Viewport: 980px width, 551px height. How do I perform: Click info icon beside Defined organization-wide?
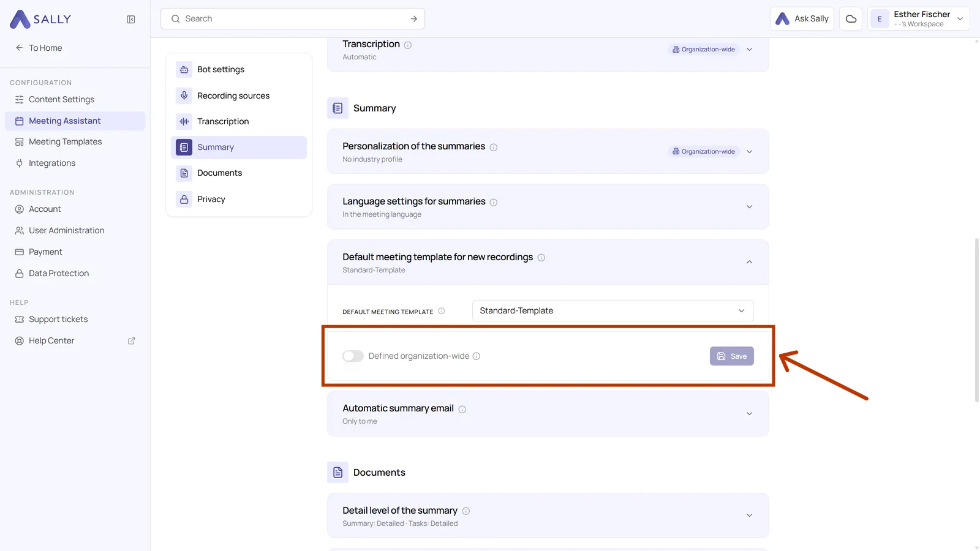point(477,356)
